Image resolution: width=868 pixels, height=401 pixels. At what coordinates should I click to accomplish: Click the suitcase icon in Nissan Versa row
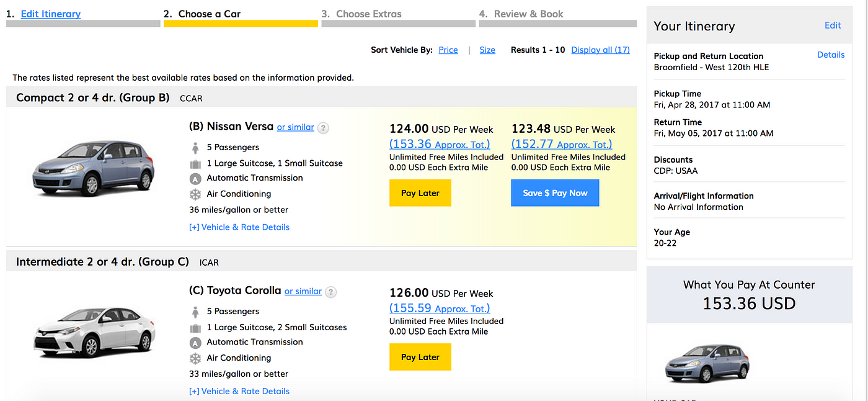point(195,164)
